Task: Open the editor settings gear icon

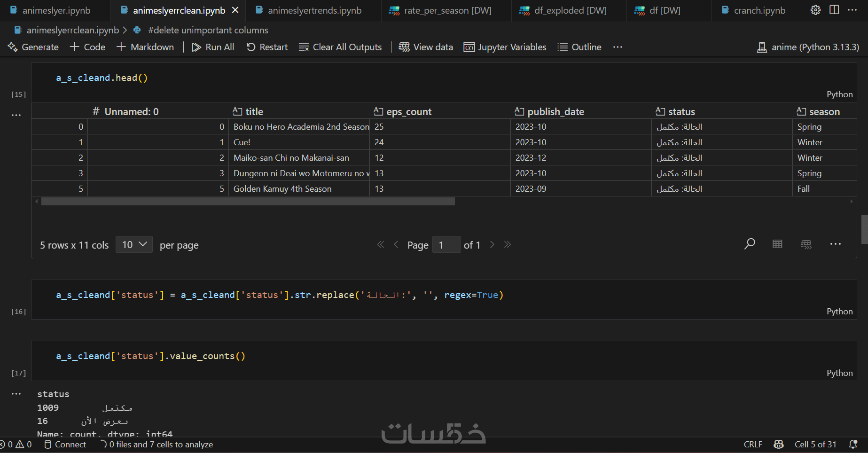Action: pyautogui.click(x=815, y=10)
